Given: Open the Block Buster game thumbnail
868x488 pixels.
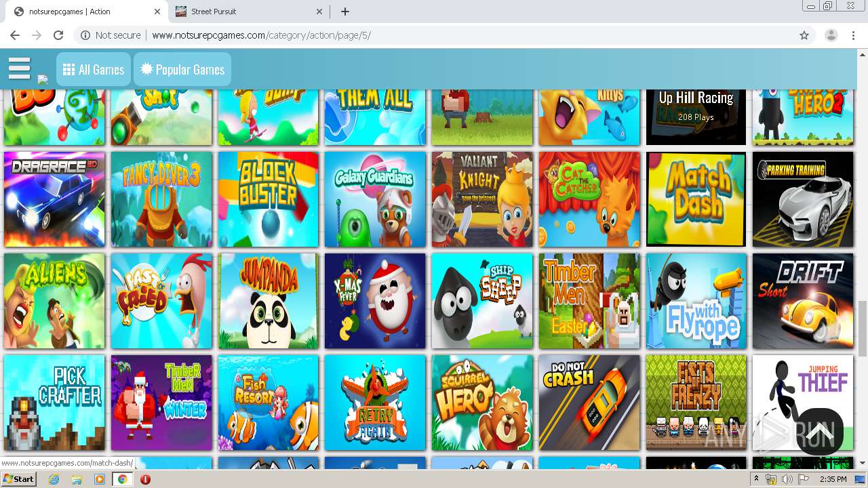Looking at the screenshot, I should pos(269,199).
